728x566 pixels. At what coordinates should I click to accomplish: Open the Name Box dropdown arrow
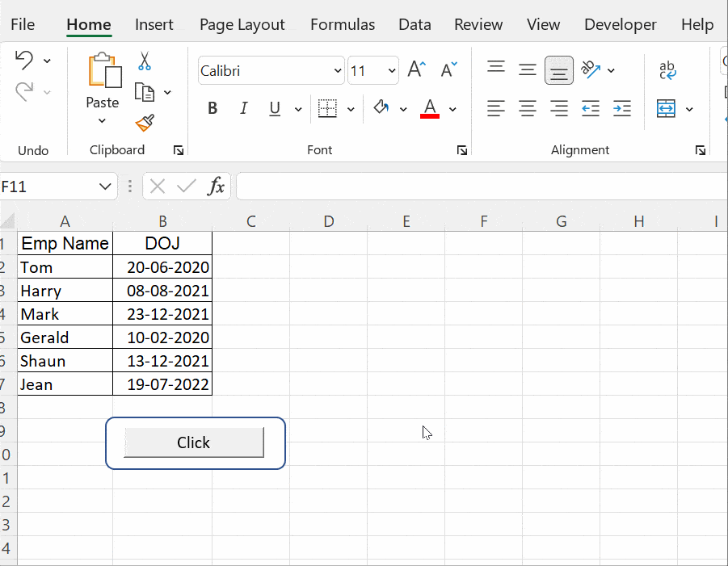(105, 187)
